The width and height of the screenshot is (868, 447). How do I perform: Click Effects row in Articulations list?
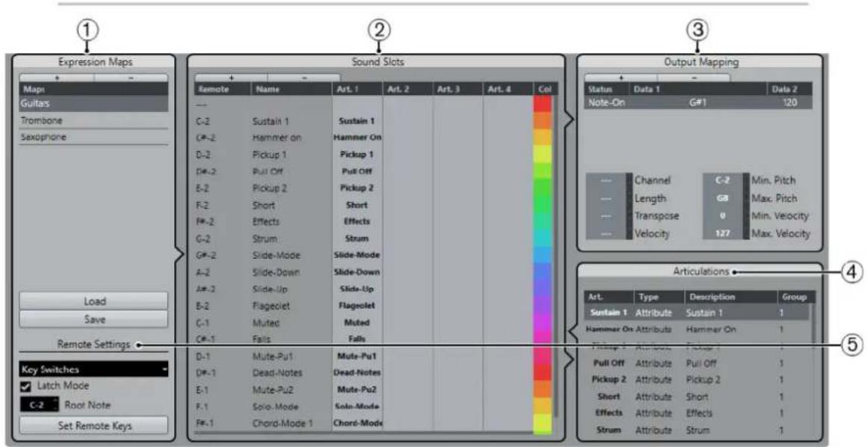click(x=698, y=413)
